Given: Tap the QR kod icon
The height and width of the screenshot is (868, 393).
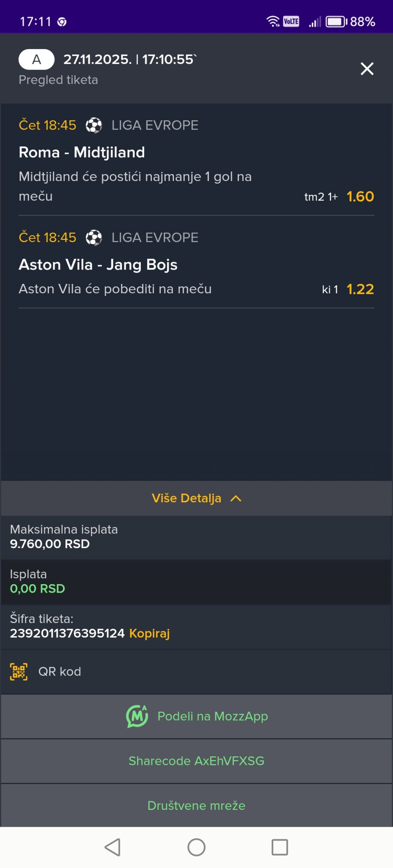Looking at the screenshot, I should (19, 672).
